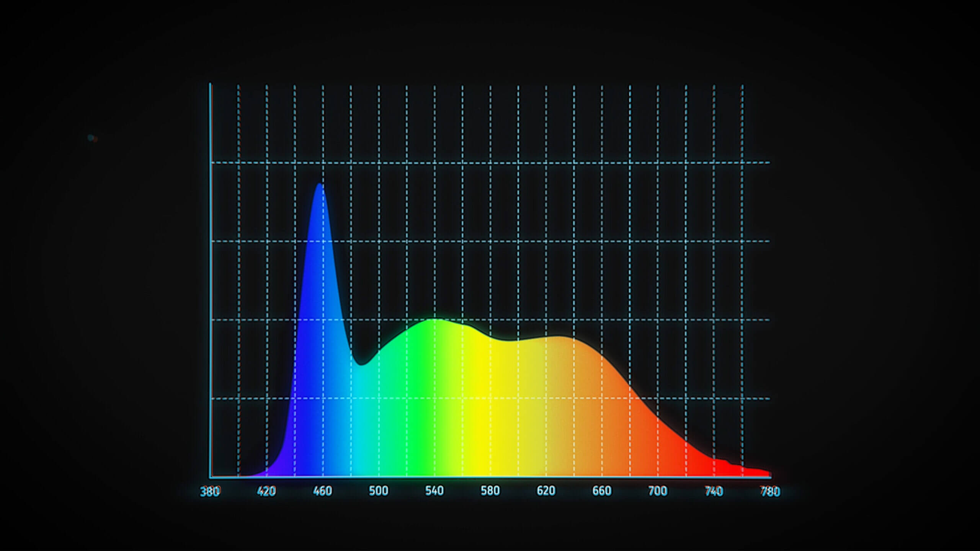Click the 580 wavelength axis label

(490, 491)
